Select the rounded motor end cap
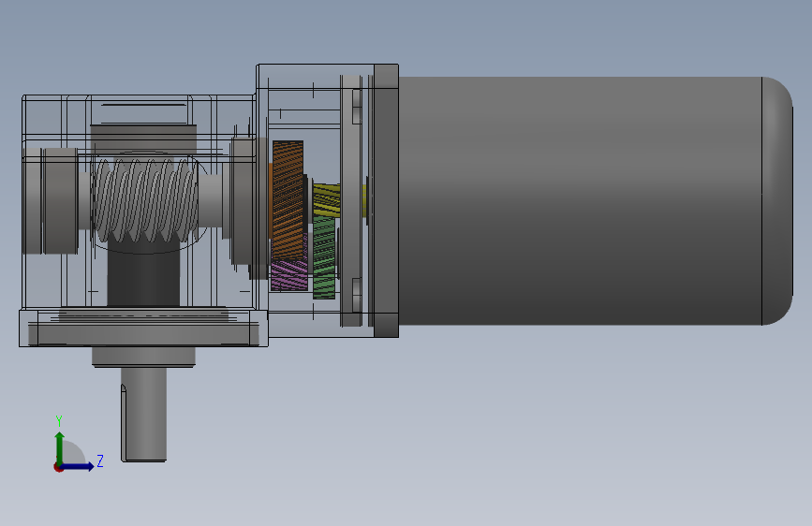The height and width of the screenshot is (526, 812). click(x=777, y=201)
